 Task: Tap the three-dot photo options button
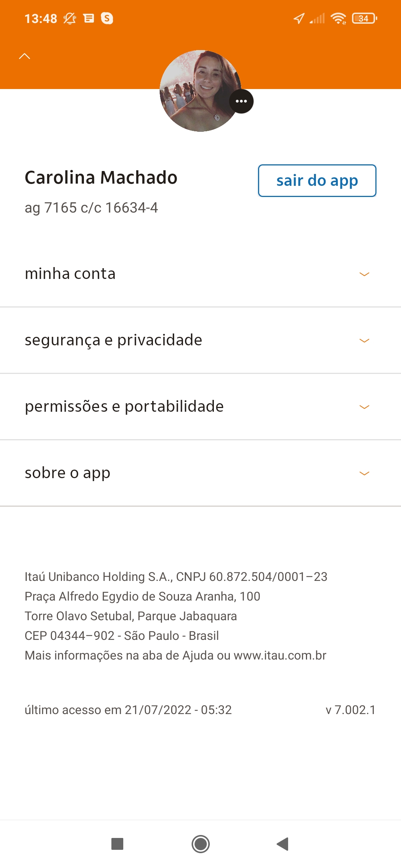pos(241,101)
